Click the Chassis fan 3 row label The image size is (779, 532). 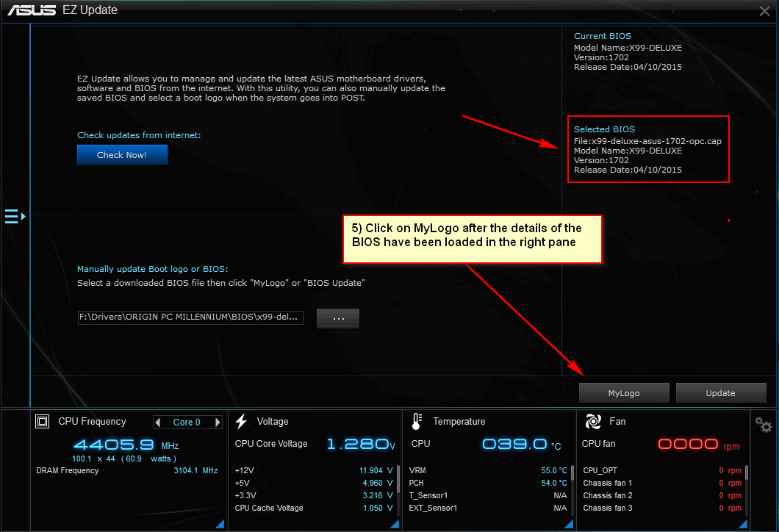click(608, 508)
